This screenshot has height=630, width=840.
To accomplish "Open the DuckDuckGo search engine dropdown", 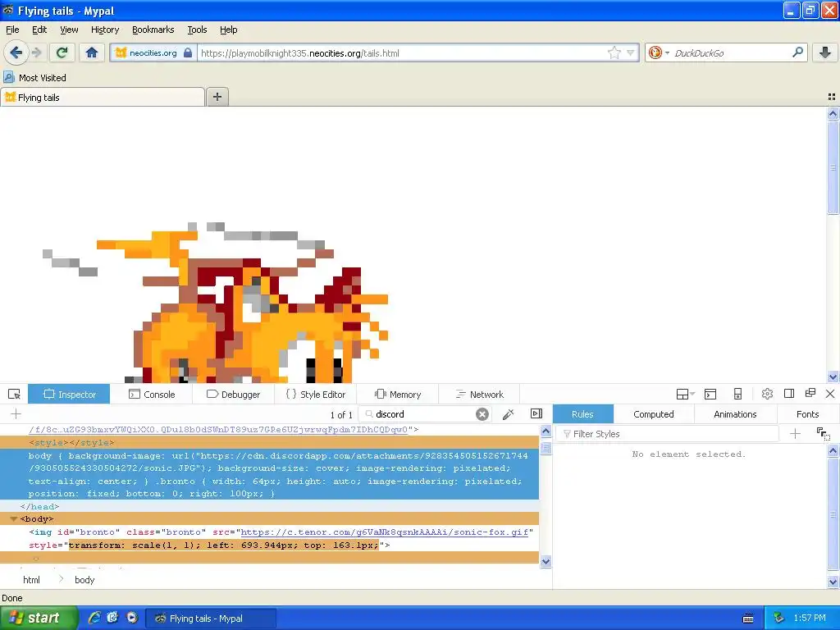I will pyautogui.click(x=659, y=52).
